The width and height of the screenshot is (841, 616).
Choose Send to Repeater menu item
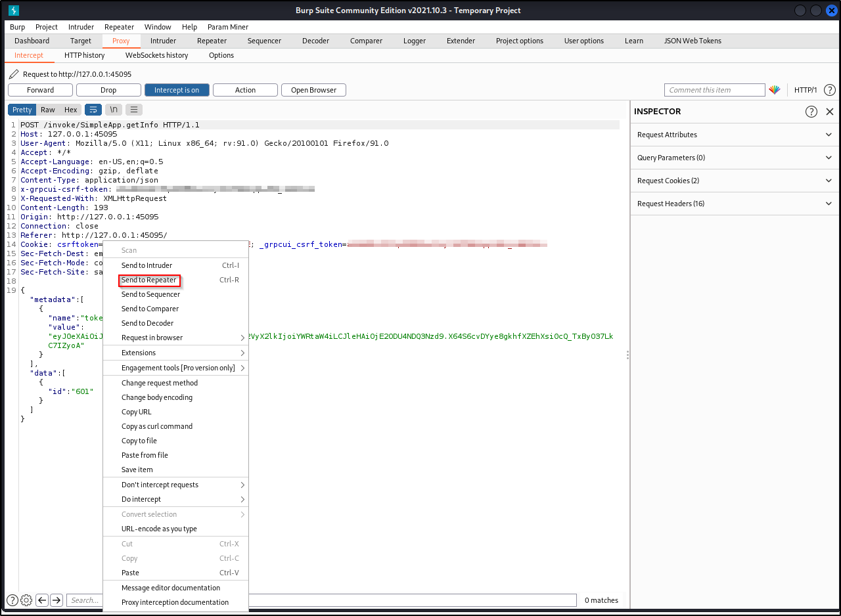click(x=175, y=280)
